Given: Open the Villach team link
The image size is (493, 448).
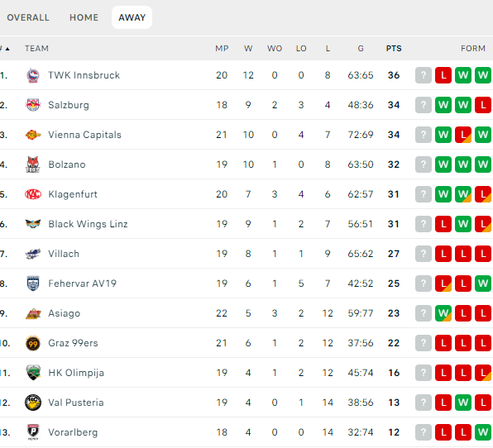Looking at the screenshot, I should click(x=64, y=254).
